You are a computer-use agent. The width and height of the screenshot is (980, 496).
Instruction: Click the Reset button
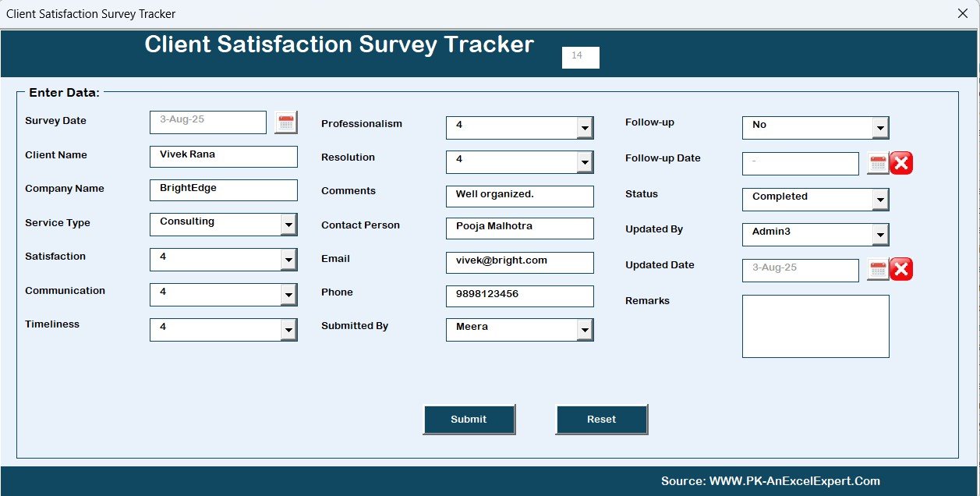(x=601, y=420)
